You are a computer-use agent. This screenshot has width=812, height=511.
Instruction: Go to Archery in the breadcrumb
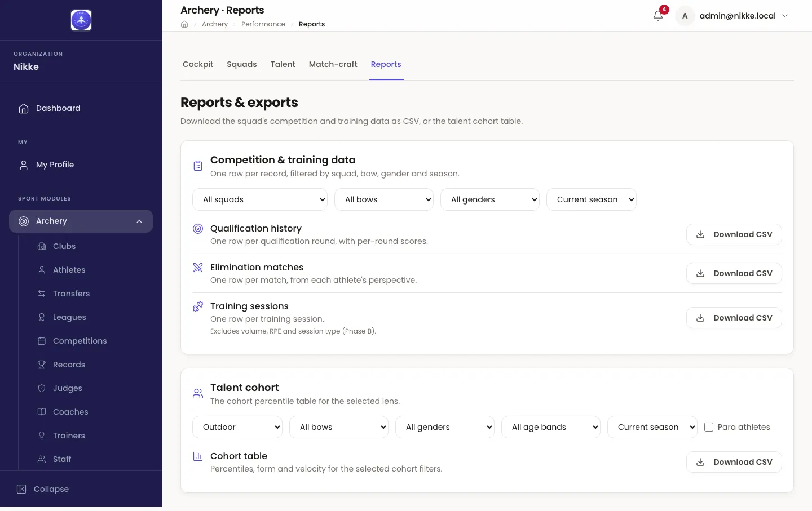pos(215,24)
